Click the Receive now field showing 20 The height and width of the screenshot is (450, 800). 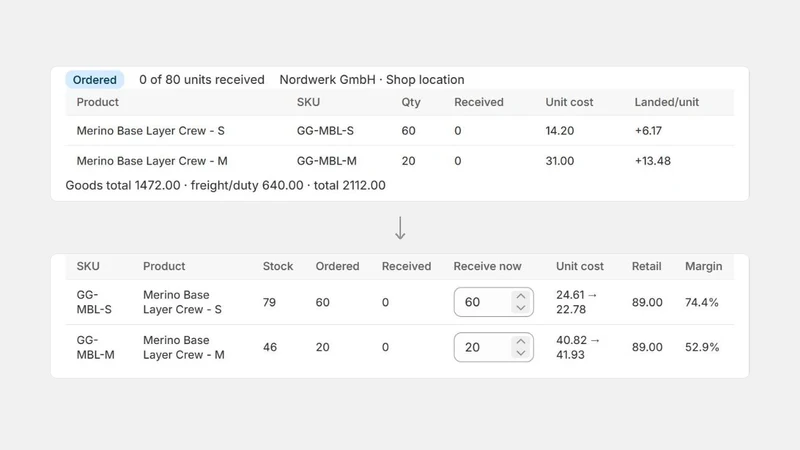(x=493, y=347)
